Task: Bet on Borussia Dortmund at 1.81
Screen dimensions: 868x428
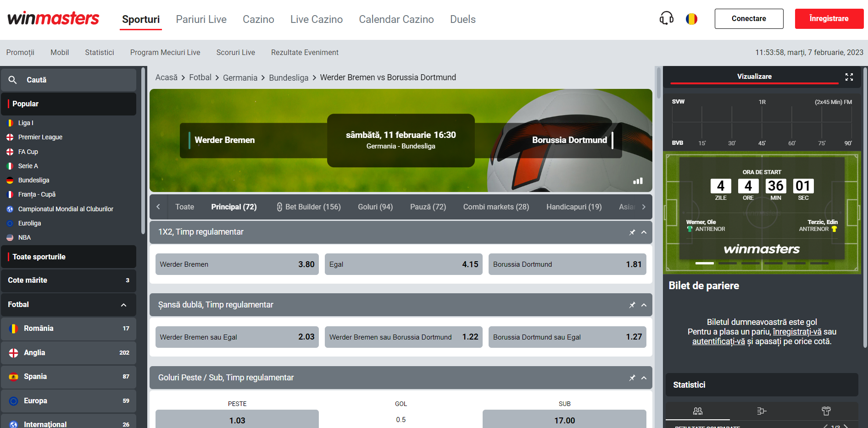Action: pyautogui.click(x=568, y=264)
